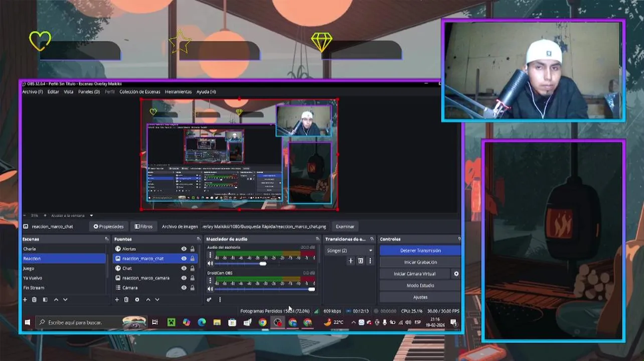Viewport: 644px width, 361px height.
Task: Undock the Escenas panel
Action: pos(106,239)
